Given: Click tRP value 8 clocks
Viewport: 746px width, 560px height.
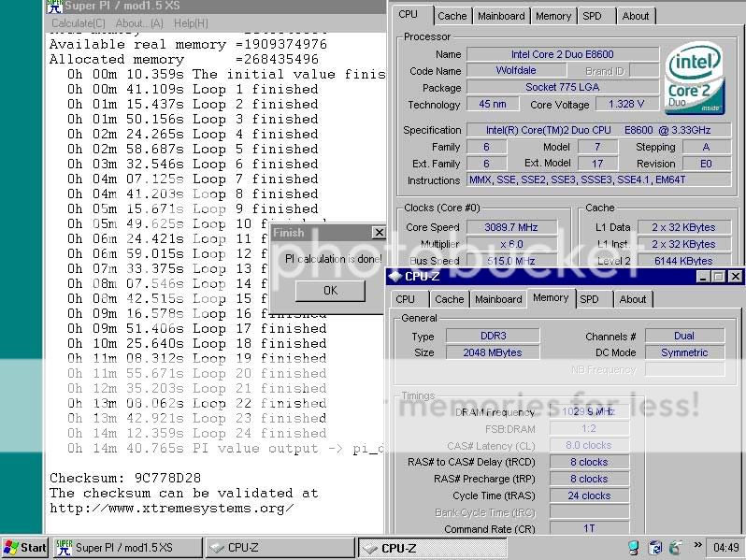Looking at the screenshot, I should click(x=589, y=479).
